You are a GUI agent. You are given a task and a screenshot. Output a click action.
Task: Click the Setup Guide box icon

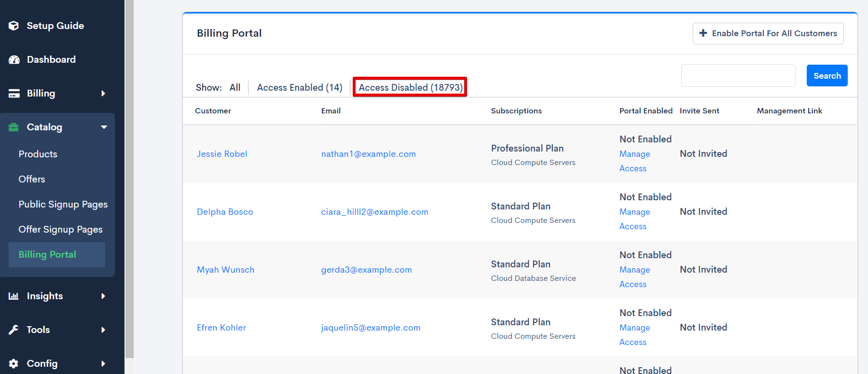click(x=14, y=26)
